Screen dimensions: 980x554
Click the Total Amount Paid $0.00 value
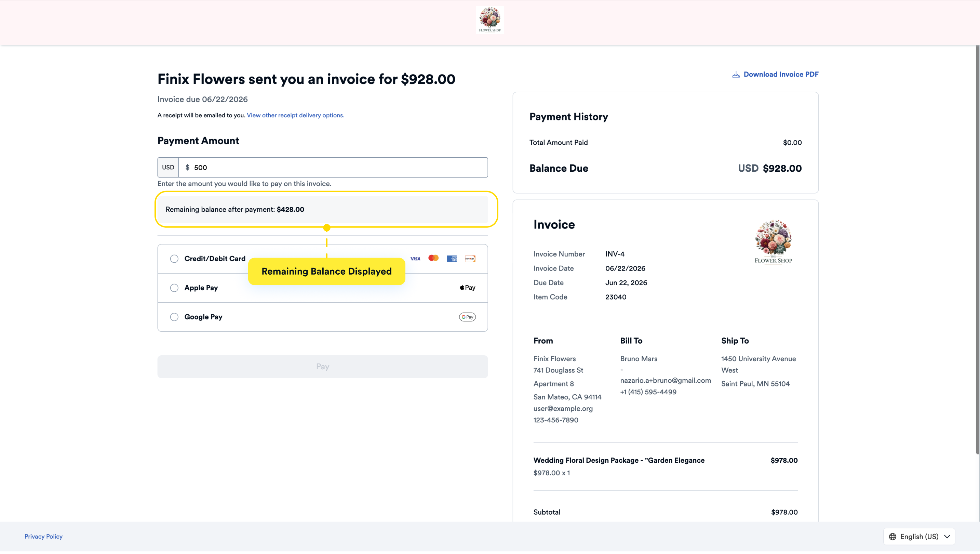pyautogui.click(x=792, y=143)
